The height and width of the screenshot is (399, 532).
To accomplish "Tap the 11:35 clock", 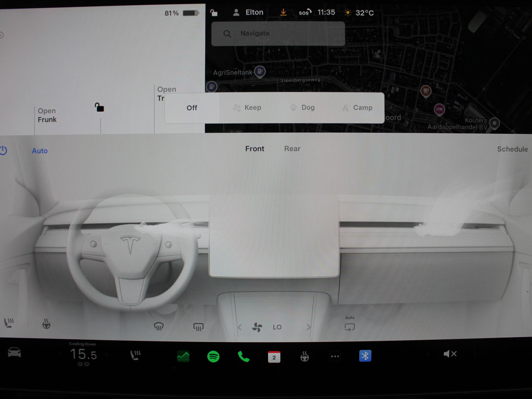I will [x=326, y=12].
